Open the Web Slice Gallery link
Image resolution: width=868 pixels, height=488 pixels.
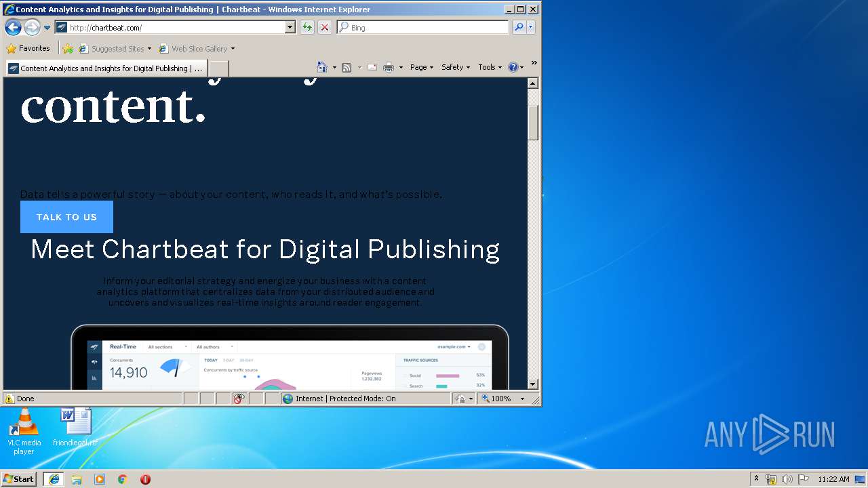(197, 48)
